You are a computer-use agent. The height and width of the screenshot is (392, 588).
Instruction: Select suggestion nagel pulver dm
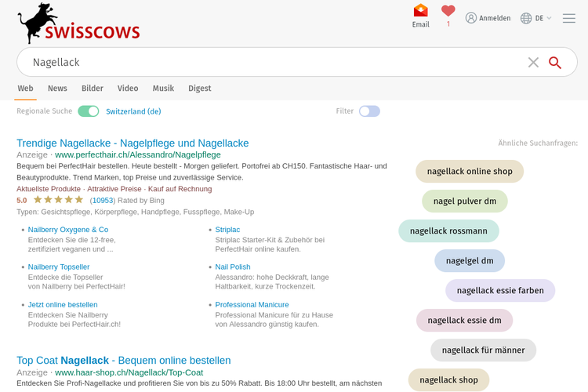point(465,201)
